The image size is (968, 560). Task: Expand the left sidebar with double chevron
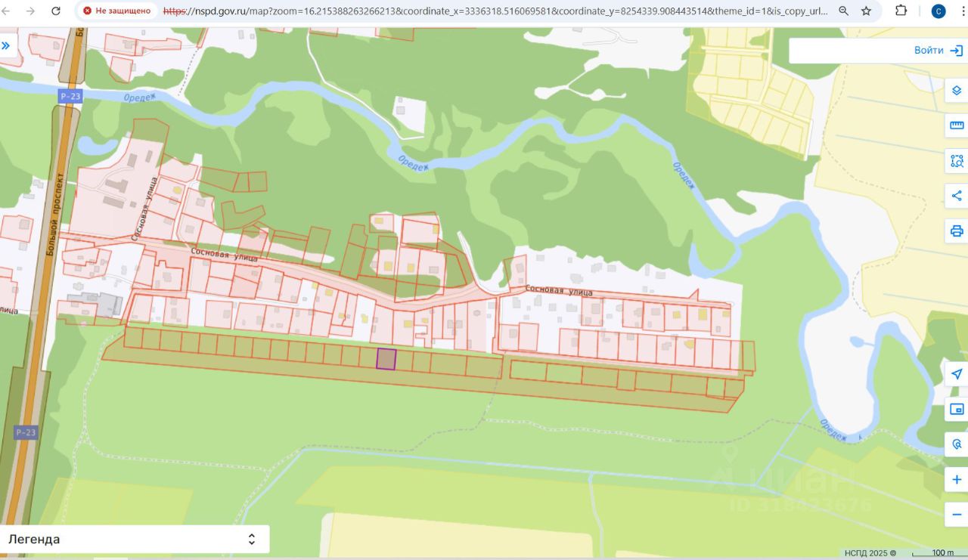6,45
